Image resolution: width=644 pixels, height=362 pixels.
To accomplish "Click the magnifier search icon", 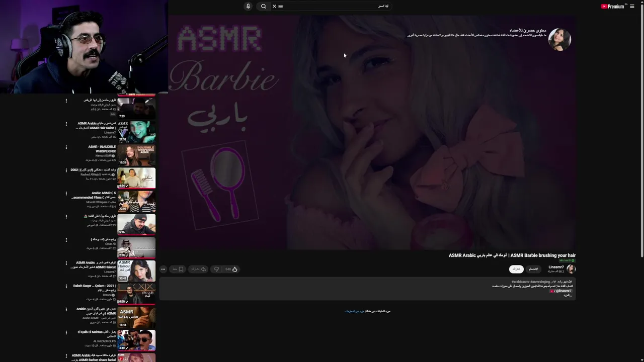I will [x=263, y=6].
